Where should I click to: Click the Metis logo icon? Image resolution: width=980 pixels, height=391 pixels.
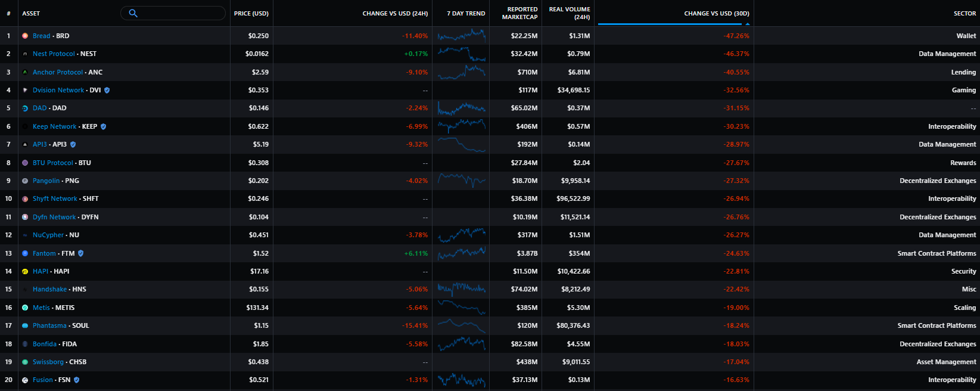(25, 308)
